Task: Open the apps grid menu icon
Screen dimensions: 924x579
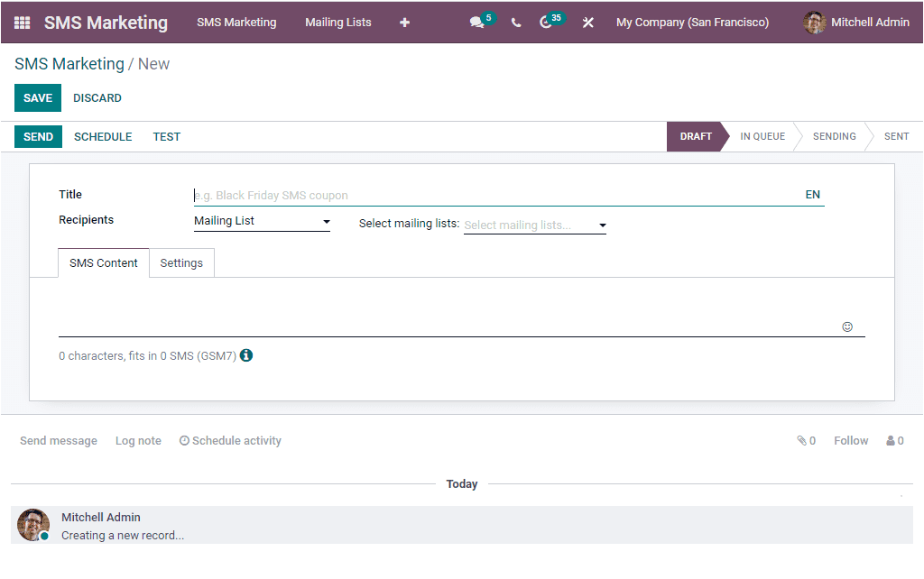Action: tap(22, 23)
